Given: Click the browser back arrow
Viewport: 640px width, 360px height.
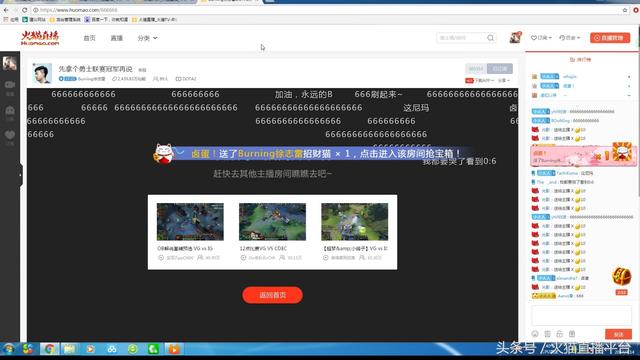Looking at the screenshot, I should (x=6, y=10).
